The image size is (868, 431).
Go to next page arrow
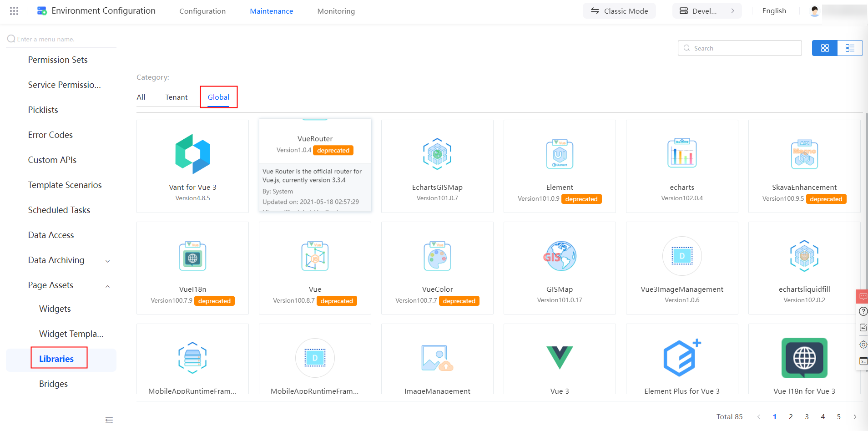click(x=855, y=416)
